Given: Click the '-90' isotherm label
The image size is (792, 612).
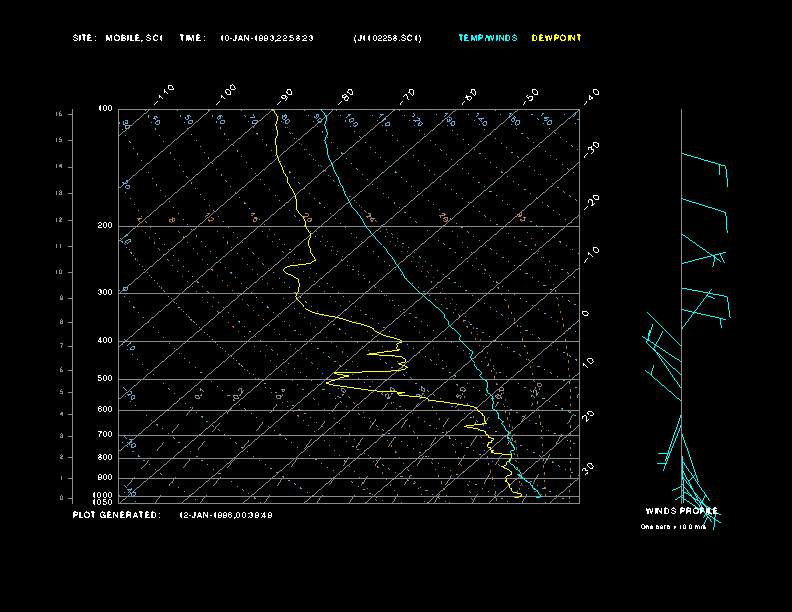Looking at the screenshot, I should point(285,96).
